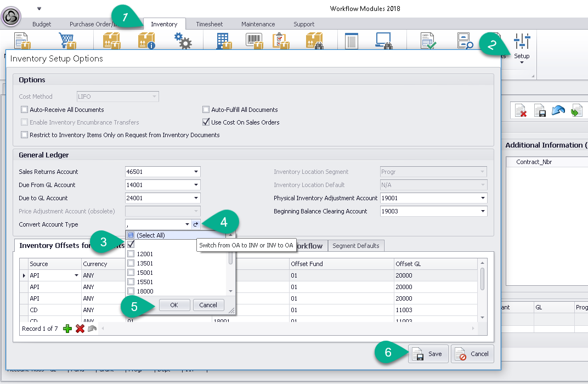The width and height of the screenshot is (588, 384).
Task: Enable Auto-Receive All Documents
Action: pyautogui.click(x=24, y=110)
